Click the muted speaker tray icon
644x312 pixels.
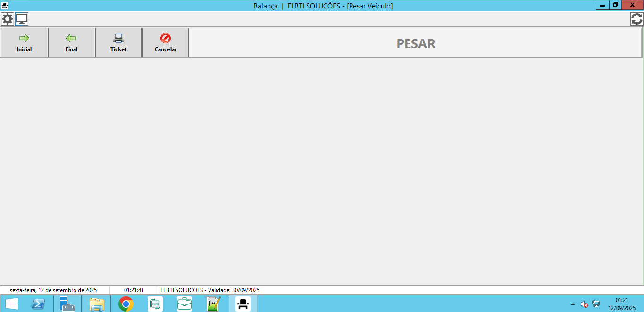584,304
